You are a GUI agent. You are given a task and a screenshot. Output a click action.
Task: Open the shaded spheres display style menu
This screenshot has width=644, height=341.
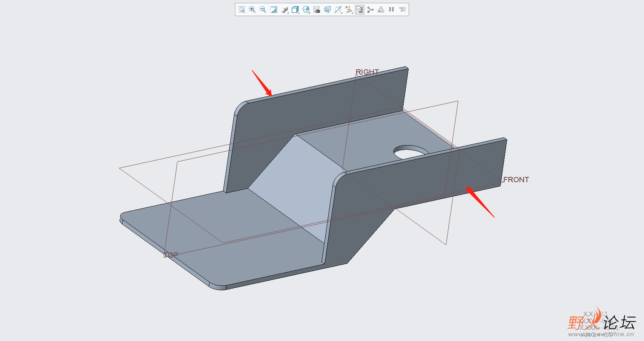pos(284,9)
